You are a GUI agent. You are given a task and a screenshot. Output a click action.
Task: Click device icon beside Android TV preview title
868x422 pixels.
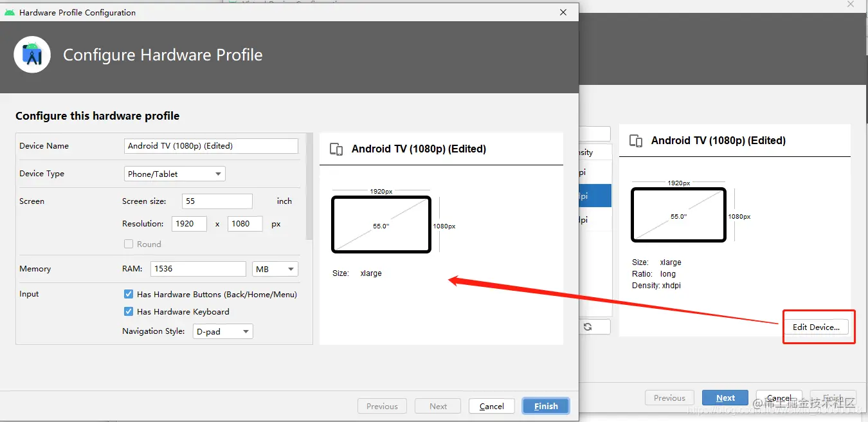(336, 149)
